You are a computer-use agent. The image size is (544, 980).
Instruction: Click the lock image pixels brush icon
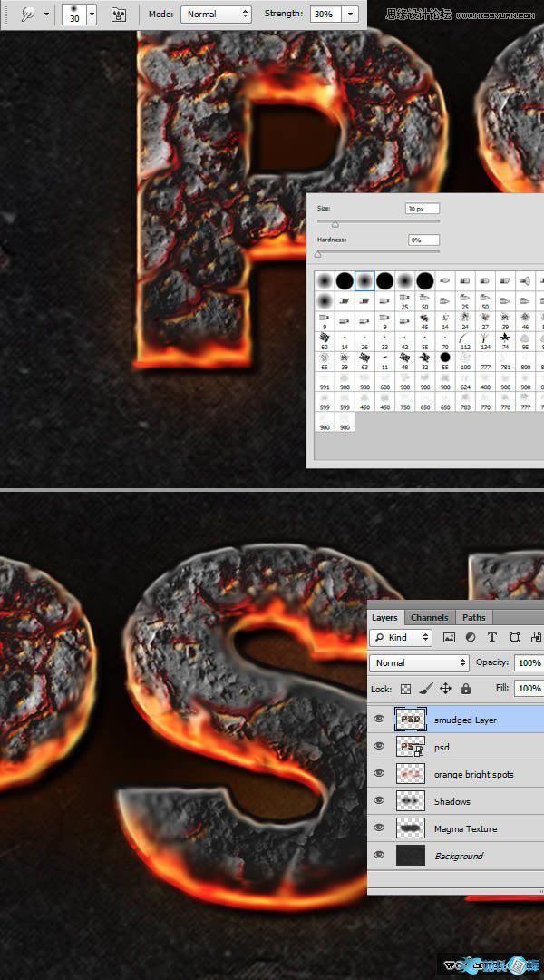426,689
